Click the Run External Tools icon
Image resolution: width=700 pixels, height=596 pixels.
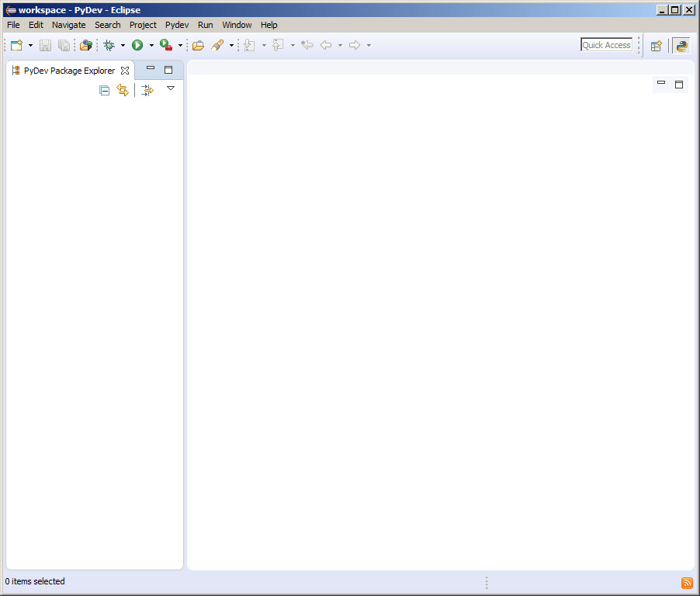[x=165, y=46]
